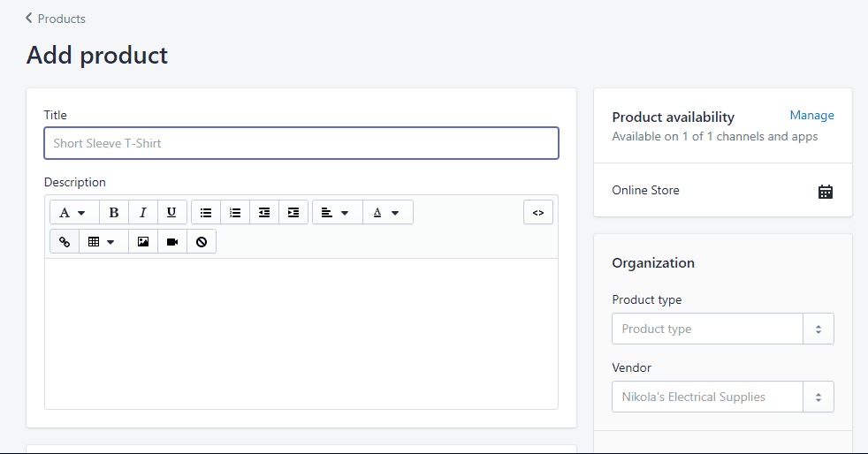Outdent the selected text
This screenshot has height=454, width=868.
pyautogui.click(x=264, y=212)
